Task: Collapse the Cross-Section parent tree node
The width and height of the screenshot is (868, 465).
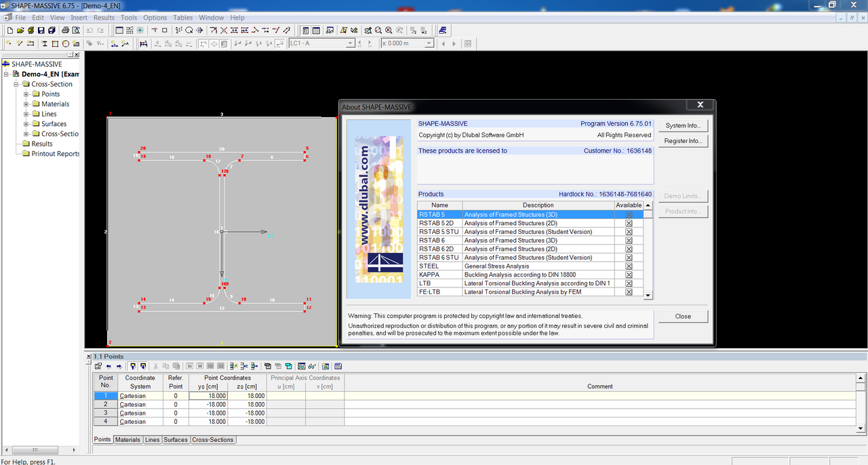Action: tap(16, 84)
